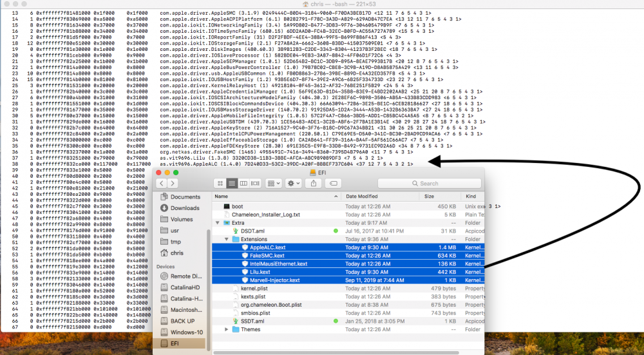Screen dimensions: 644x355
Task: Expand the Themes folder
Action: (x=226, y=329)
